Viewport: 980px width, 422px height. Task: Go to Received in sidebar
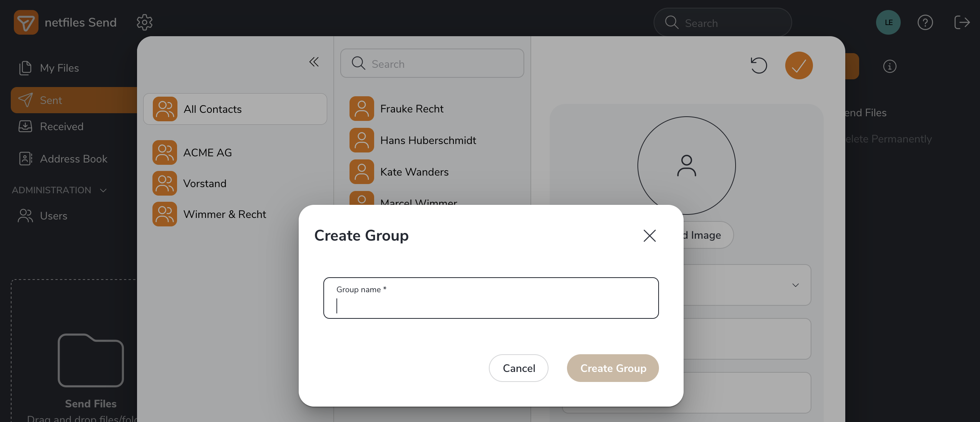click(x=62, y=127)
